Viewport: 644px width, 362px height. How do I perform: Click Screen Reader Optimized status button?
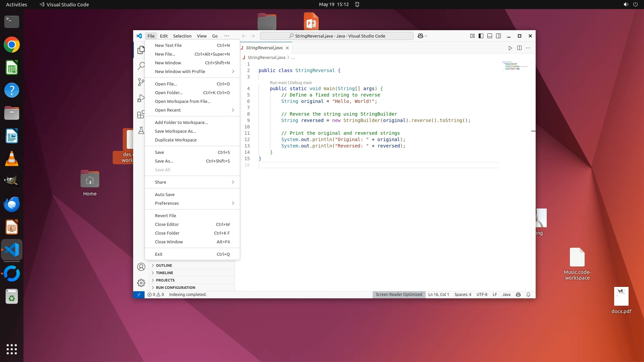(x=399, y=295)
